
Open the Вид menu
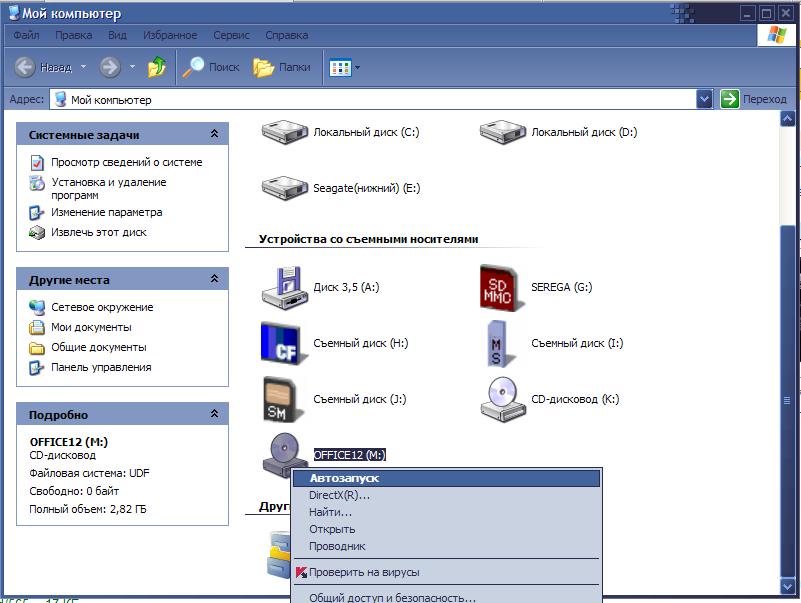[117, 35]
